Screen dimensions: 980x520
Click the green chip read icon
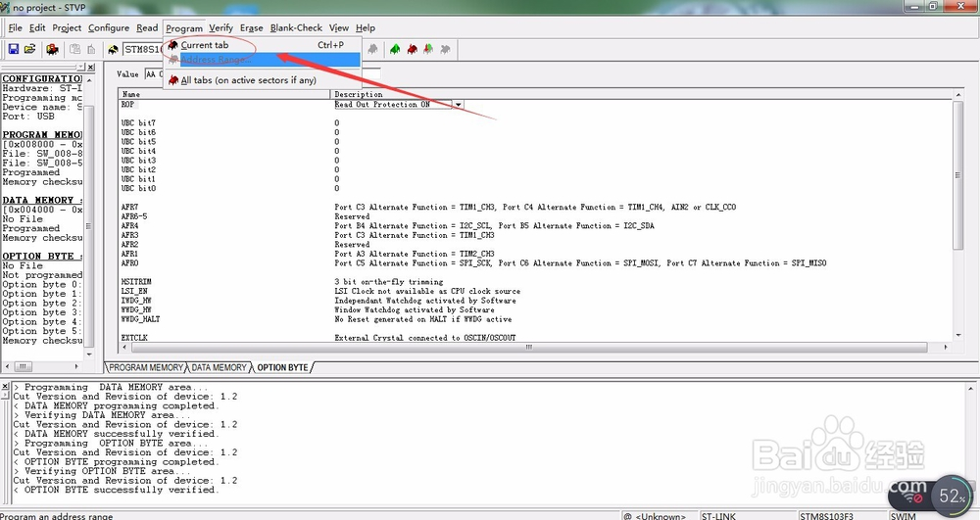pyautogui.click(x=395, y=49)
